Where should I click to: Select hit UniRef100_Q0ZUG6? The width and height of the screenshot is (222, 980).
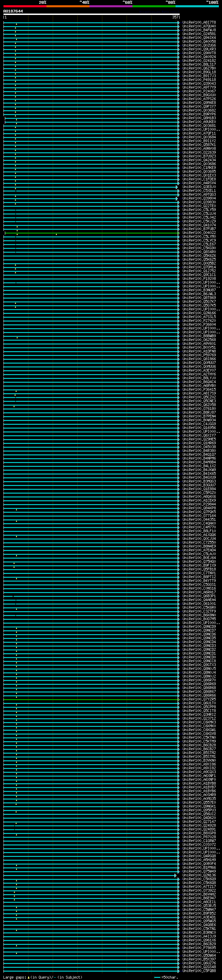(x=199, y=45)
